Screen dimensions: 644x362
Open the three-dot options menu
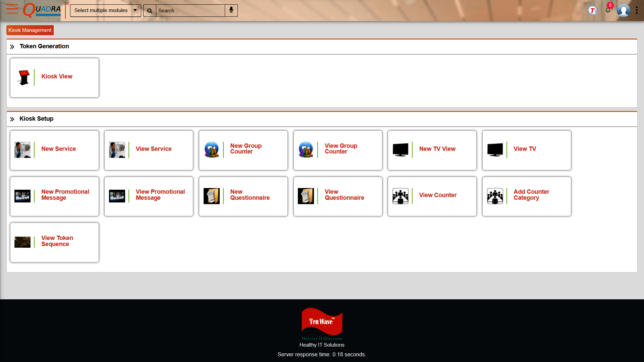click(x=637, y=10)
